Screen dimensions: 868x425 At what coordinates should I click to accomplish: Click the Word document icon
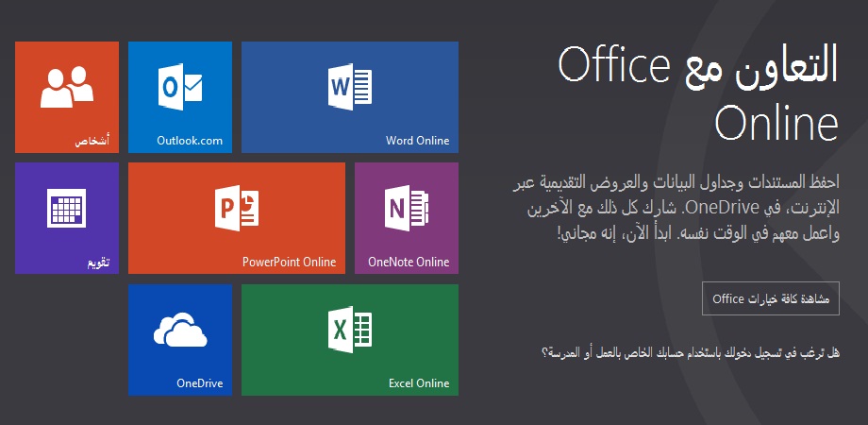[349, 87]
